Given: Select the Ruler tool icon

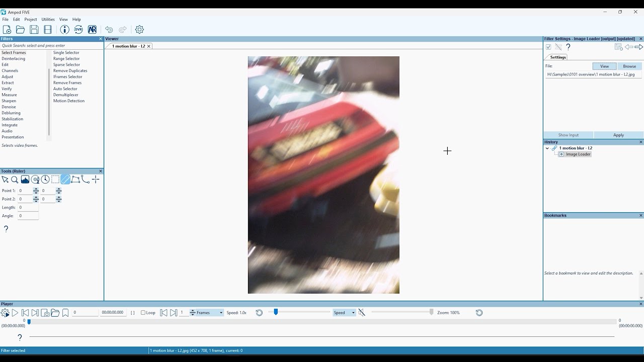Looking at the screenshot, I should pos(65,179).
